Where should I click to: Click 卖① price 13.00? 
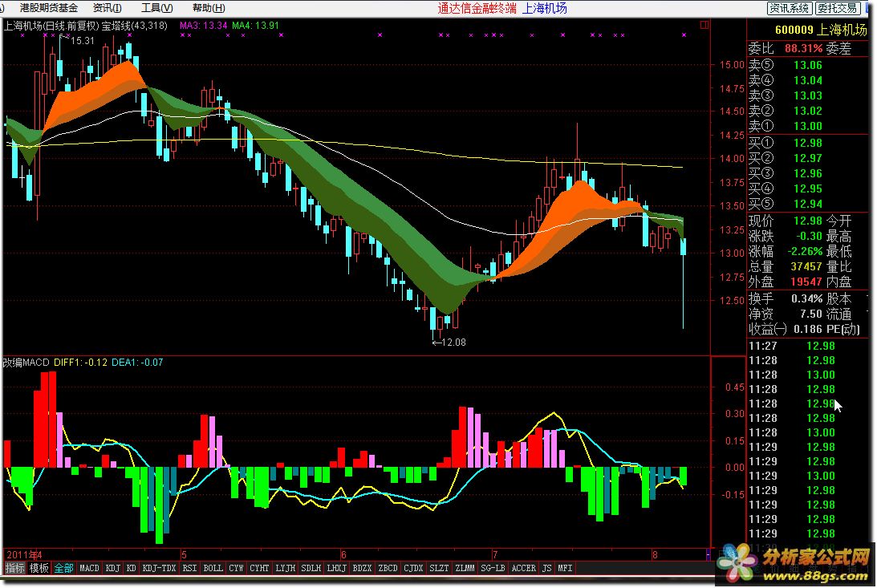click(x=808, y=126)
